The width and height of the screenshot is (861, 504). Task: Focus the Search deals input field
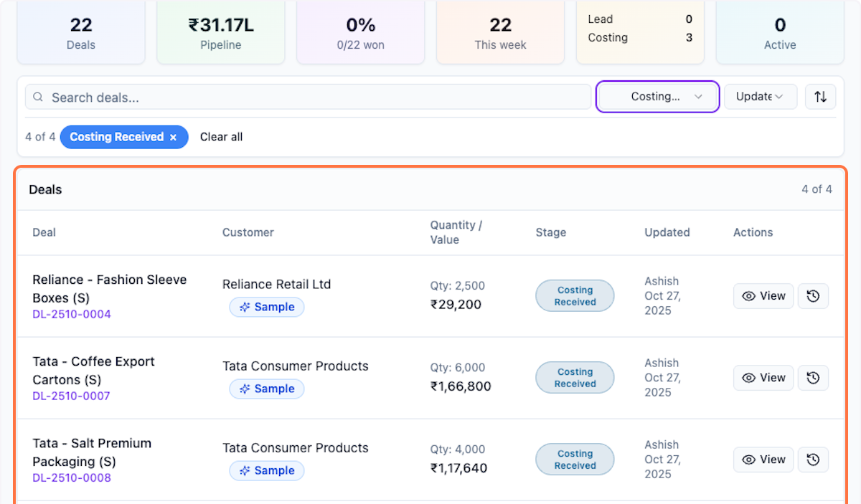[x=316, y=97]
